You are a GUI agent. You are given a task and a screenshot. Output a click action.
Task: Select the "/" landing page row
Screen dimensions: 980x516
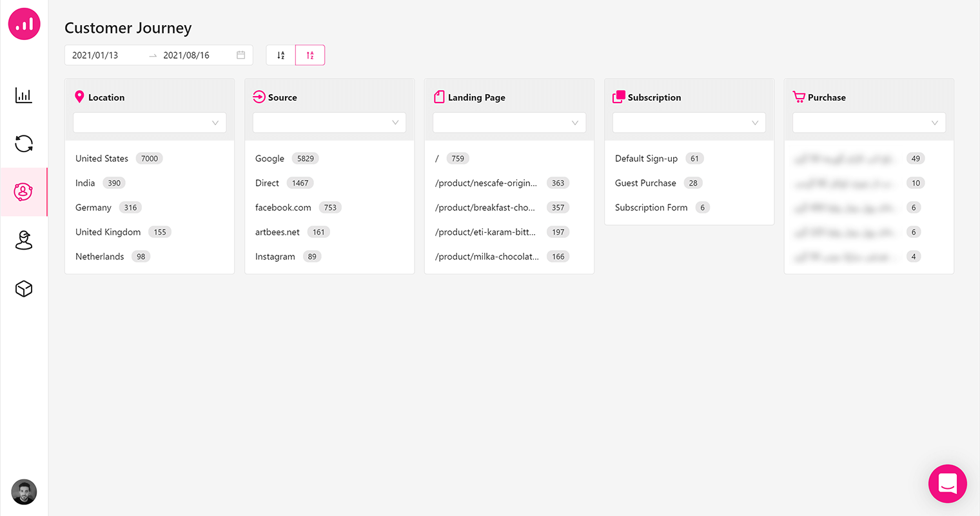click(509, 158)
